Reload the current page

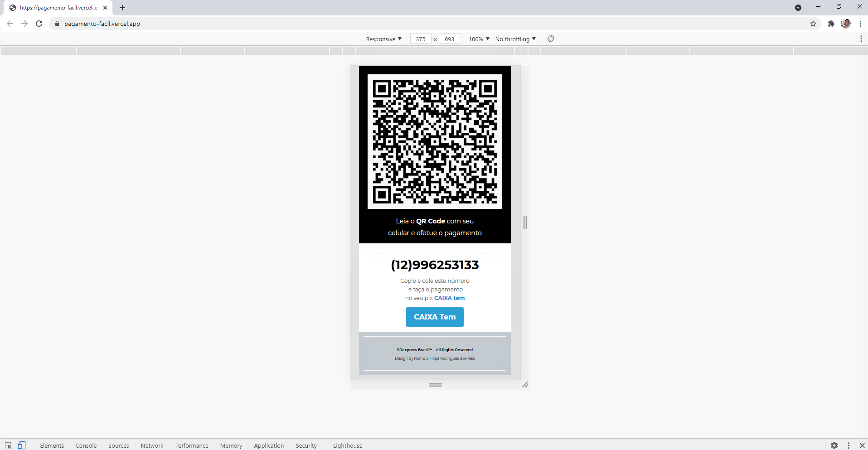39,24
